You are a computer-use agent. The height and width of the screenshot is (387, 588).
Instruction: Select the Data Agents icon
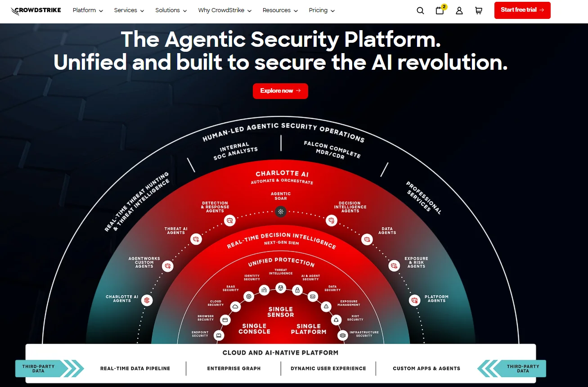[367, 239]
